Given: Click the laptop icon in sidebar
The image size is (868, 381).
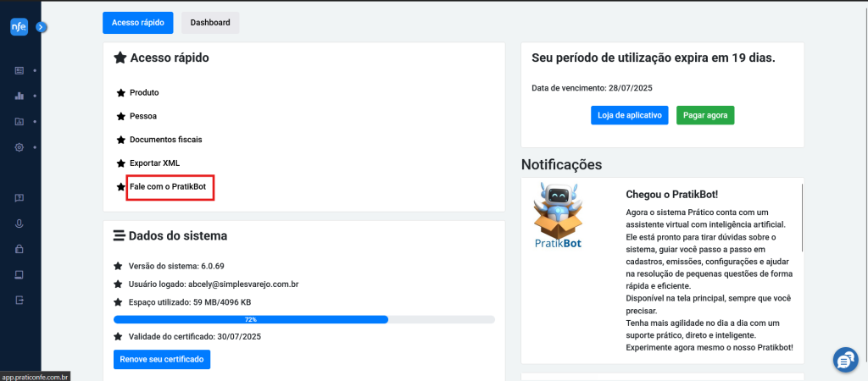Looking at the screenshot, I should pos(19,275).
